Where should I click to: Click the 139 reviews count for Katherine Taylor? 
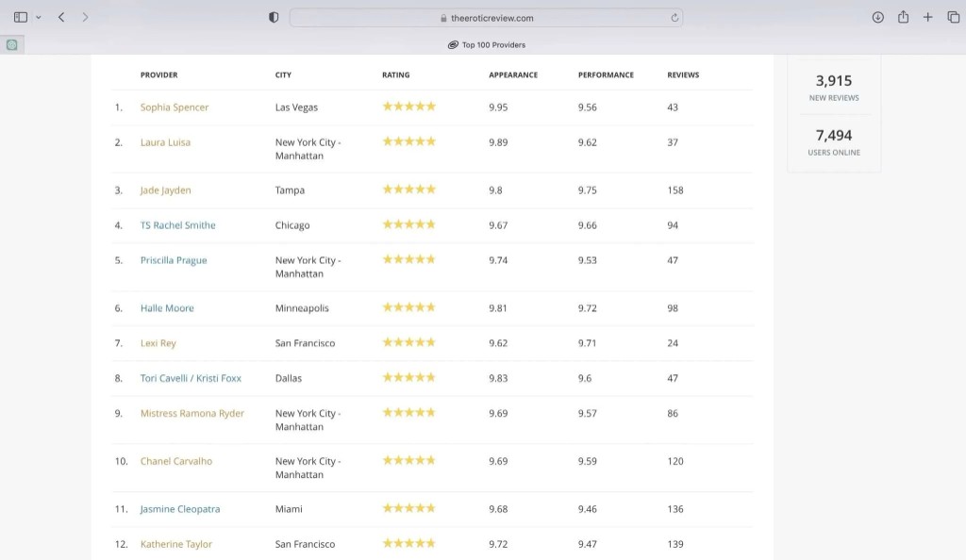pos(675,544)
